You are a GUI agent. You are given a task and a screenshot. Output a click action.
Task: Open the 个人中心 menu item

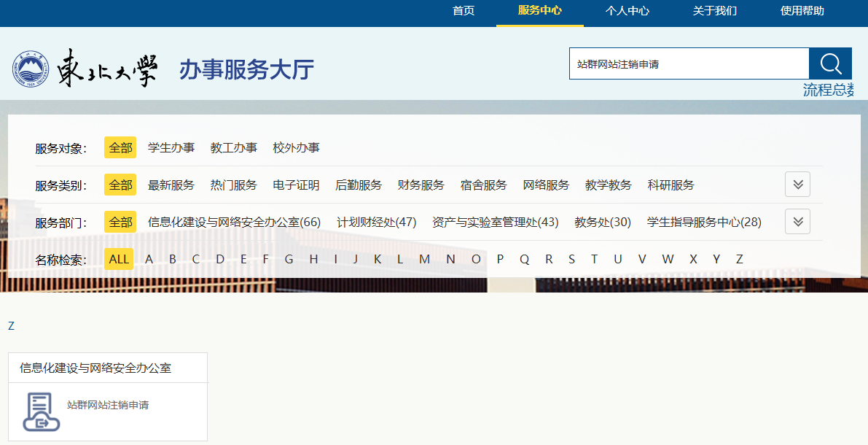[627, 11]
